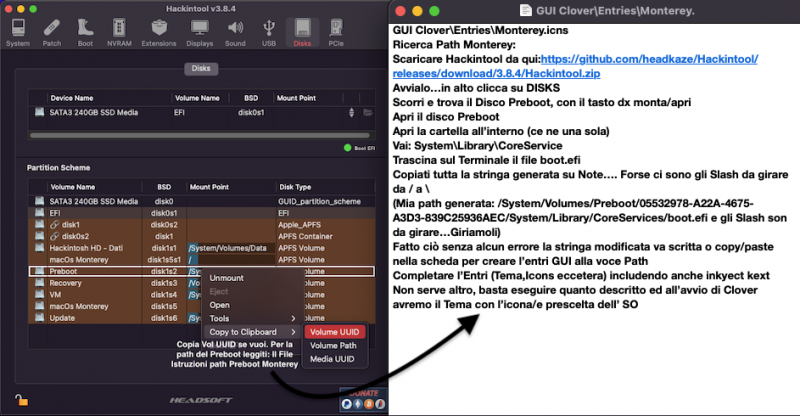Screen dimensions: 800x416
Task: Click the link icon beside disk1 entry
Action: 55,225
